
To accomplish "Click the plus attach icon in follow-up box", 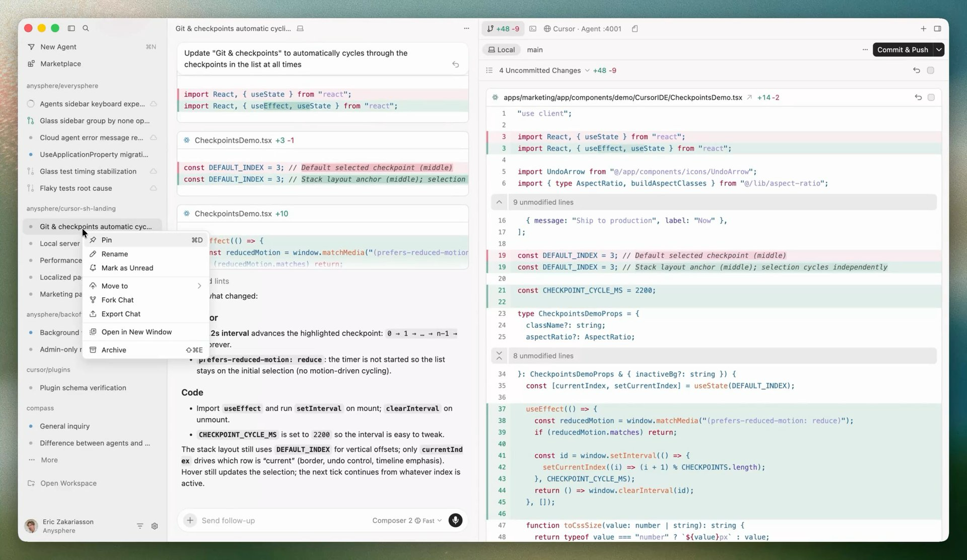I will tap(190, 520).
